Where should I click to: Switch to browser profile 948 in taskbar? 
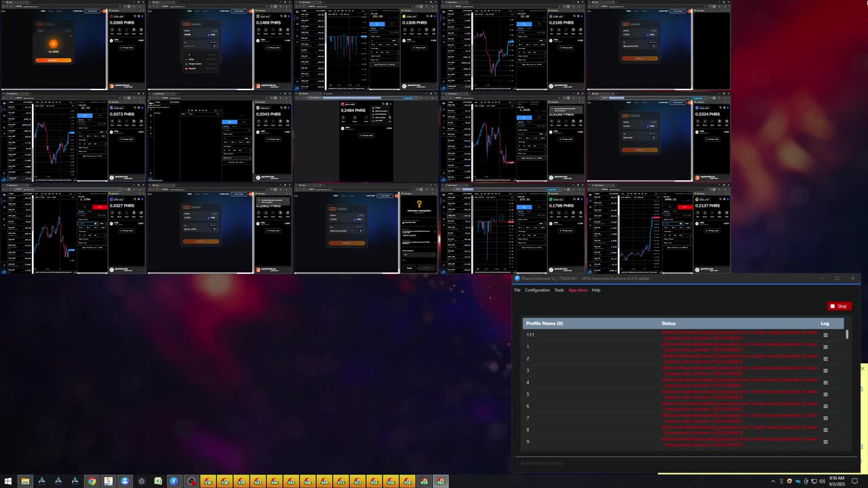[x=308, y=481]
